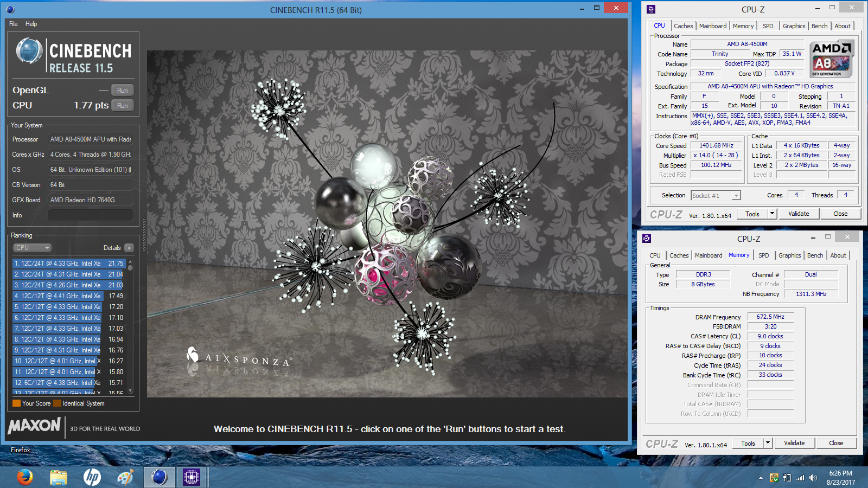Click the AMD A8-4500M name field
The image size is (868, 488).
point(747,44)
